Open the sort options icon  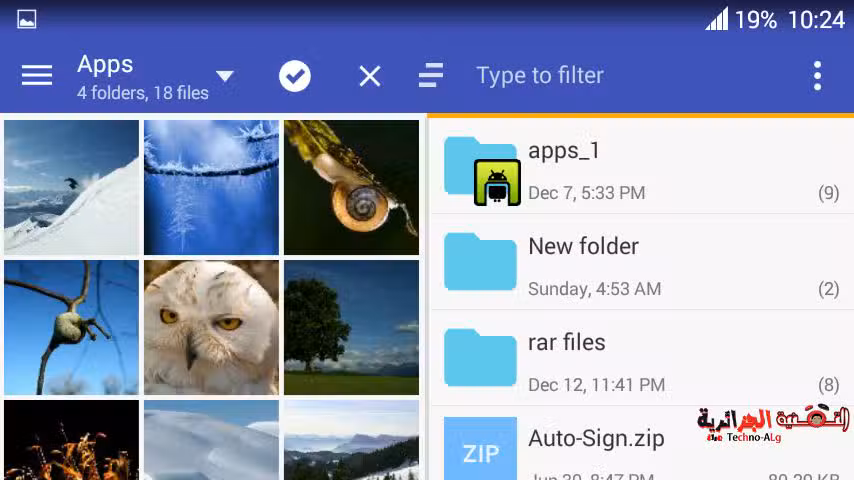tap(431, 76)
